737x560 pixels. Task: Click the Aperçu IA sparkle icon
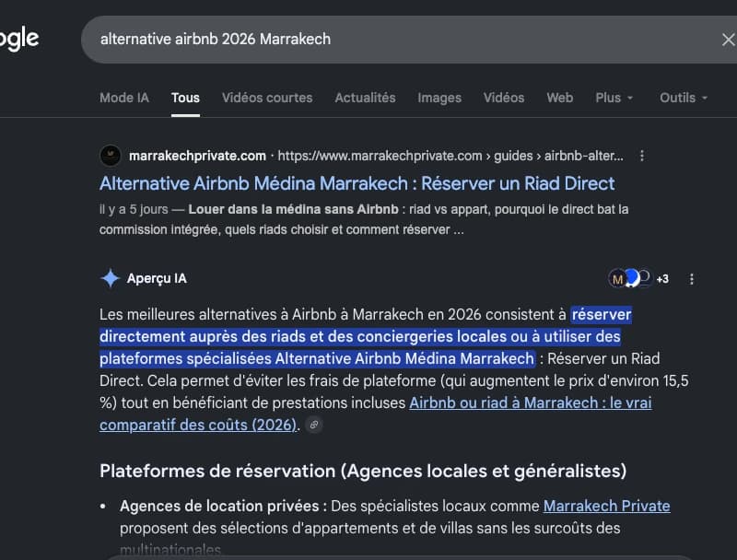point(110,278)
